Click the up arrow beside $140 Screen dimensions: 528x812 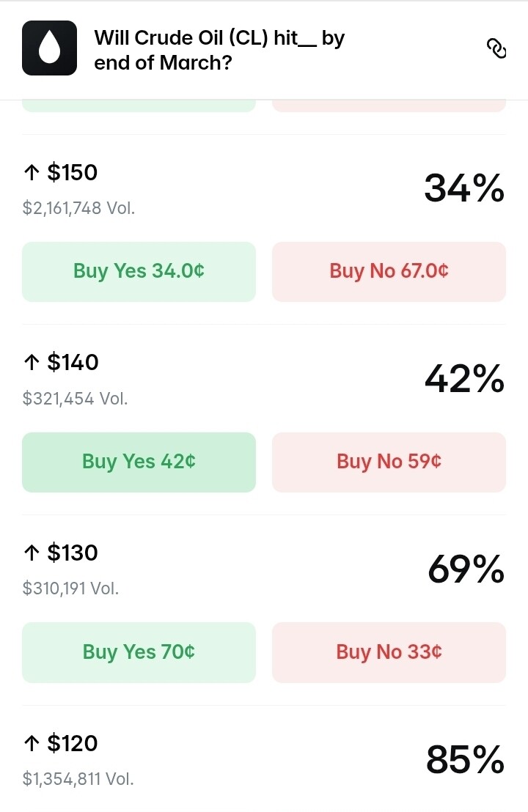31,363
